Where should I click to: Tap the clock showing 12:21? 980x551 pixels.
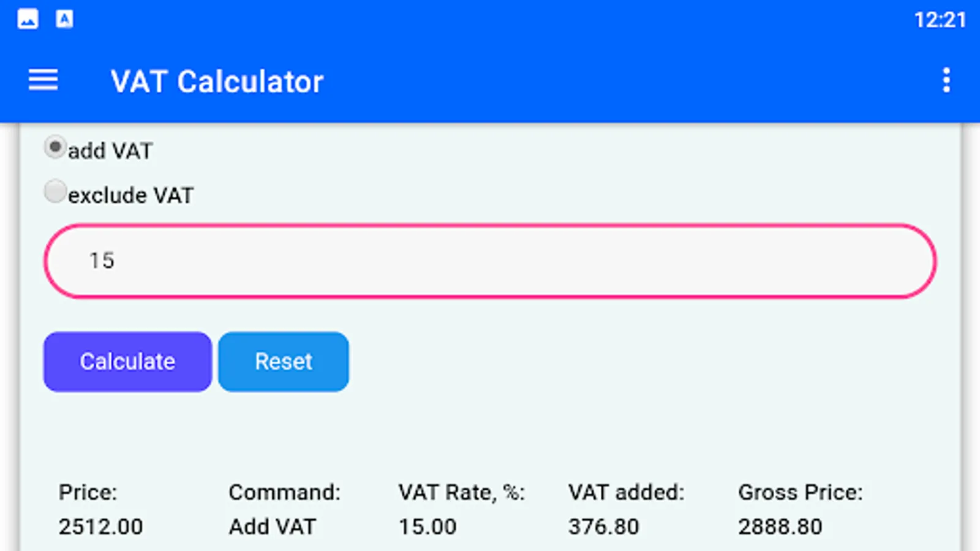(x=940, y=20)
